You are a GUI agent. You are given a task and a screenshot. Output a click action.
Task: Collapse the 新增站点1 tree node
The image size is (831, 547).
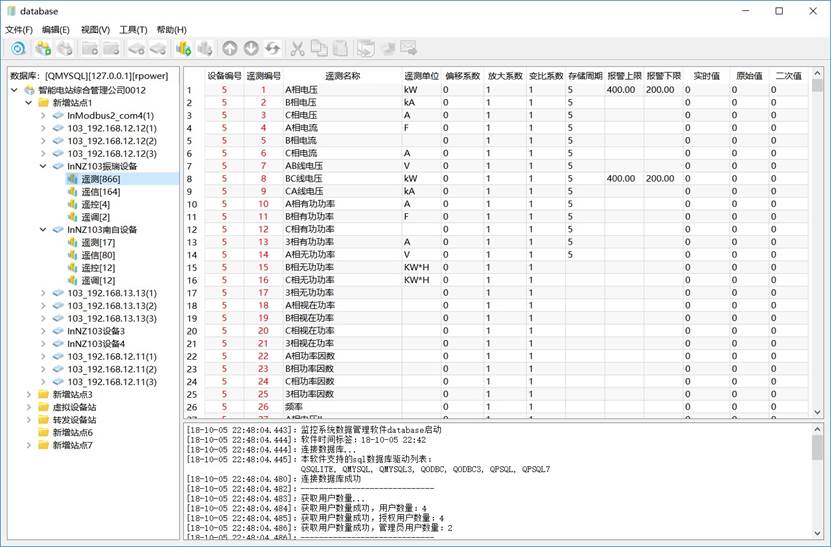coord(29,103)
